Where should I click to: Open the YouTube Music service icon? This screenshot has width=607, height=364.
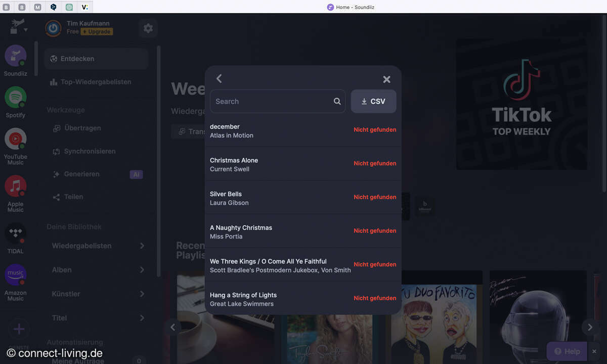tap(16, 139)
